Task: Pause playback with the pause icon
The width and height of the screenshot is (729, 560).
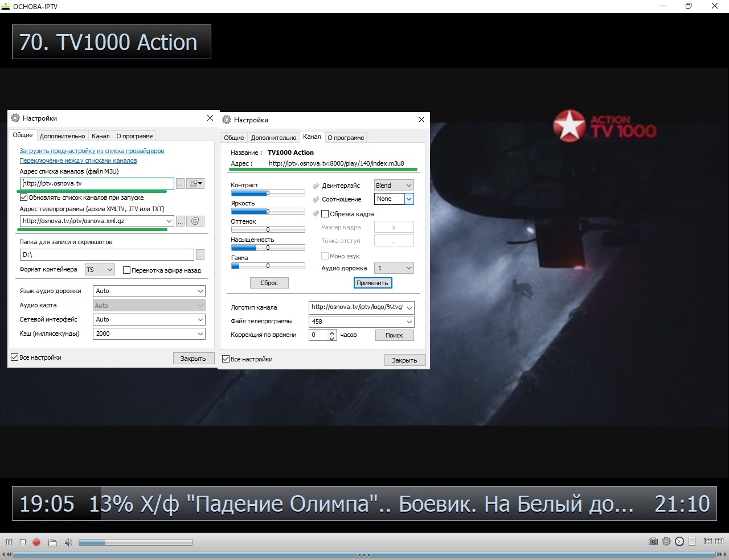Action: click(x=9, y=542)
